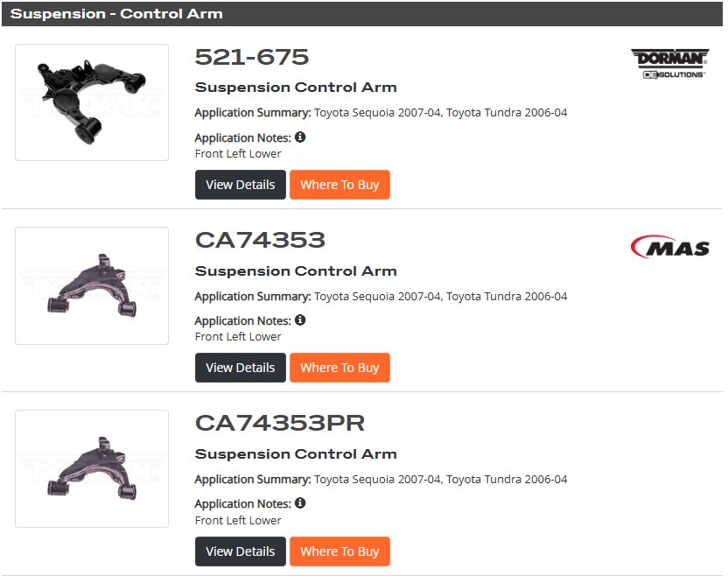Click the Suspension - Control Arm section header

pyautogui.click(x=362, y=13)
